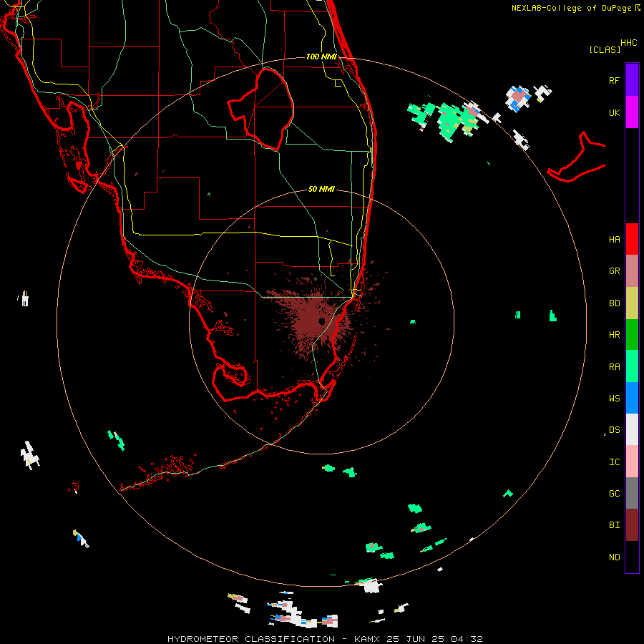Click the UK legend label

pos(614,113)
